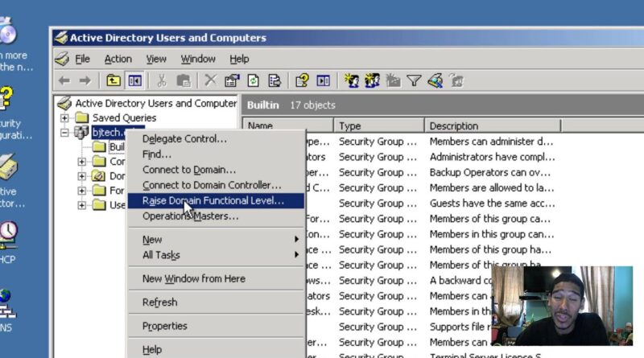
Task: Toggle the Show/Hide Console Tree icon
Action: pyautogui.click(x=134, y=80)
